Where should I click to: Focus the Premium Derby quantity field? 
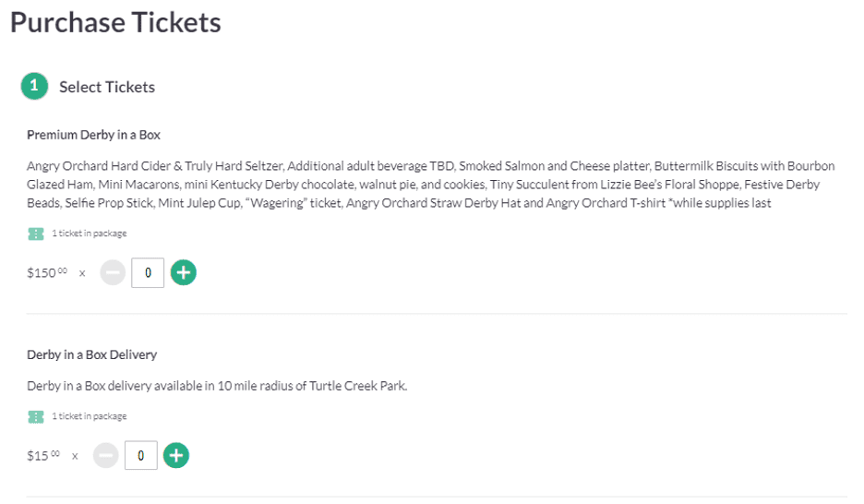[x=148, y=272]
